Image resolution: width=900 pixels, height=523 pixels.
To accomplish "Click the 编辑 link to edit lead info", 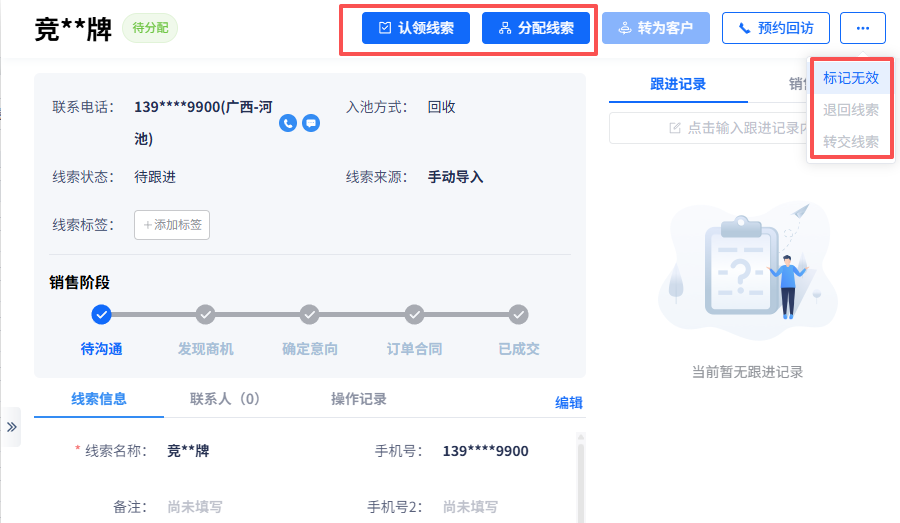I will 568,402.
